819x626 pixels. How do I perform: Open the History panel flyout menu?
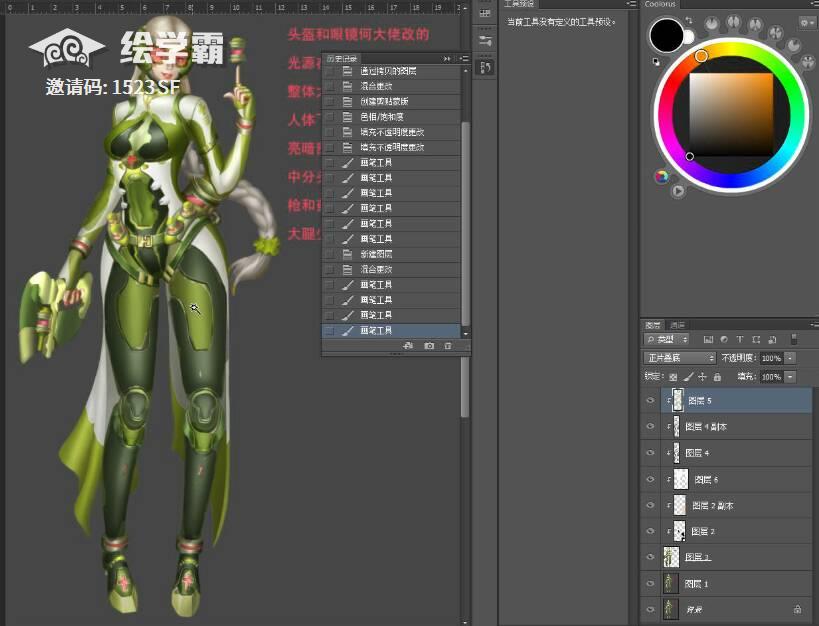click(464, 59)
